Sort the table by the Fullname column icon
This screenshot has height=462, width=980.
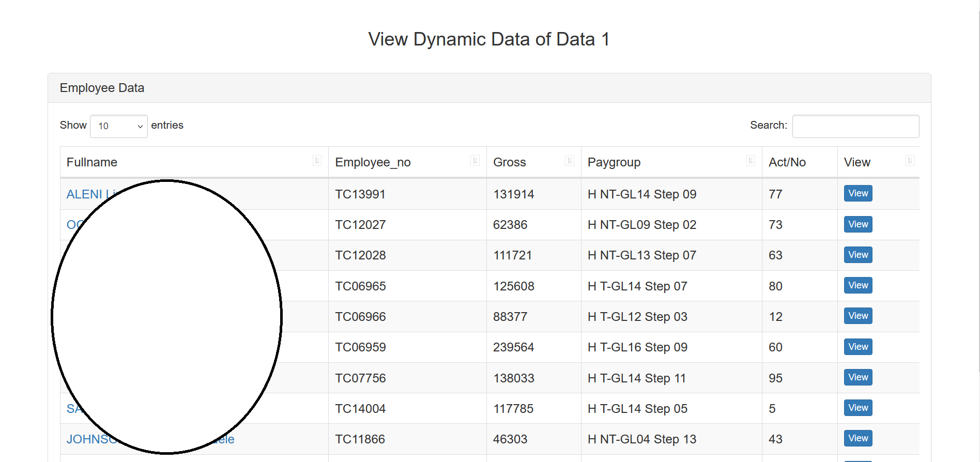pyautogui.click(x=317, y=161)
